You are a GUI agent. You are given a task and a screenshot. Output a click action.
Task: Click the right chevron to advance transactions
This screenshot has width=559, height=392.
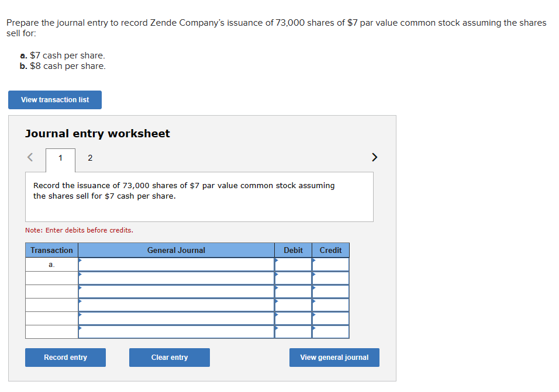[x=375, y=157]
